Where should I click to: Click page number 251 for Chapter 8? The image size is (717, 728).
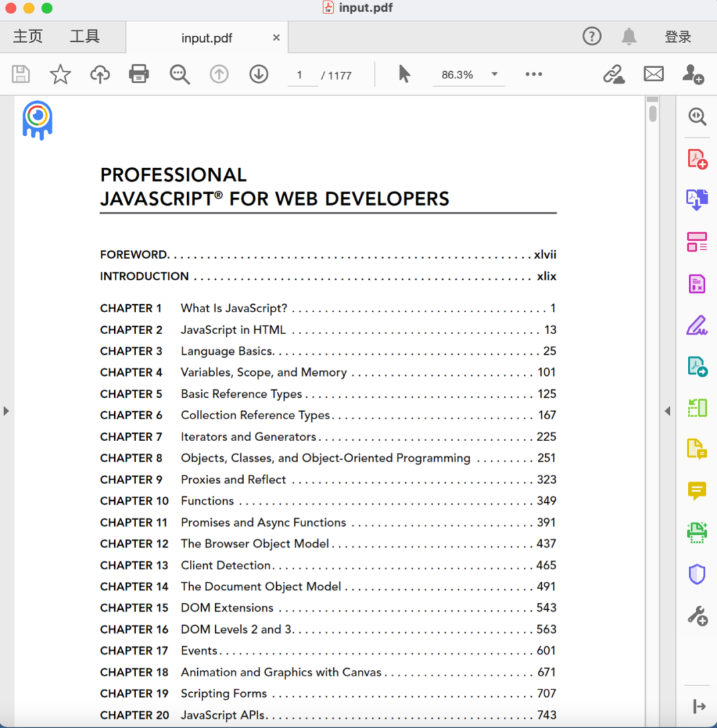(546, 458)
